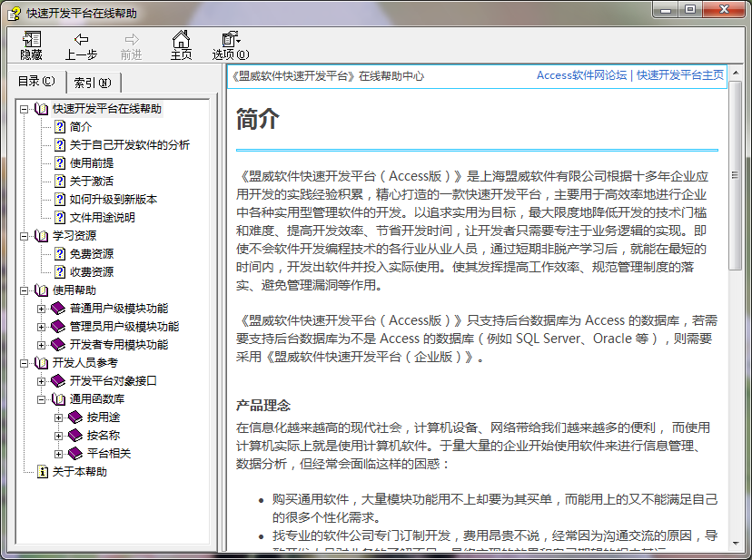Select the 平台相关 tree entry
Image resolution: width=752 pixels, height=560 pixels.
coord(109,454)
